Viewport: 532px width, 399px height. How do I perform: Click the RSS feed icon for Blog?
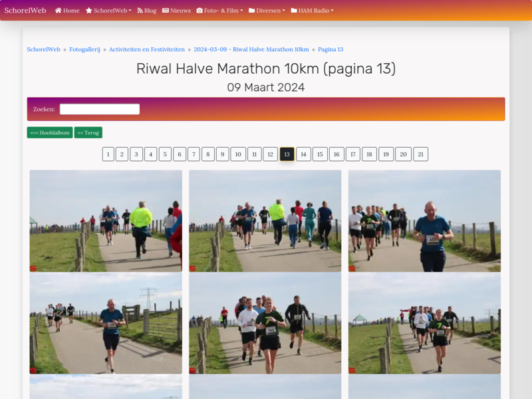click(x=140, y=11)
